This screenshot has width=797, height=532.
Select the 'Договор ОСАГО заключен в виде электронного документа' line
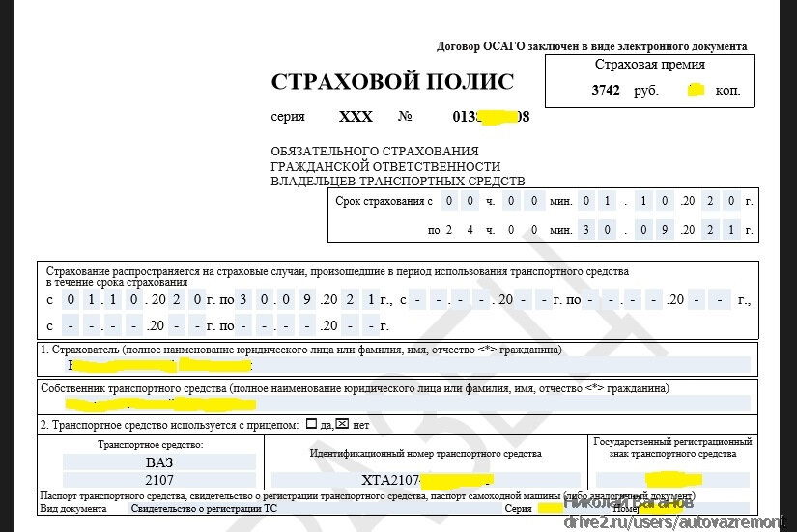591,46
